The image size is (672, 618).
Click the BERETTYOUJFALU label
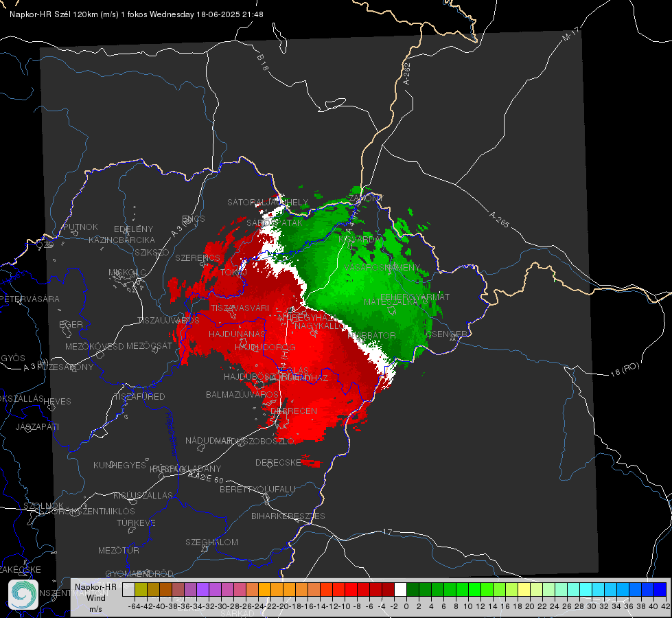pos(257,489)
